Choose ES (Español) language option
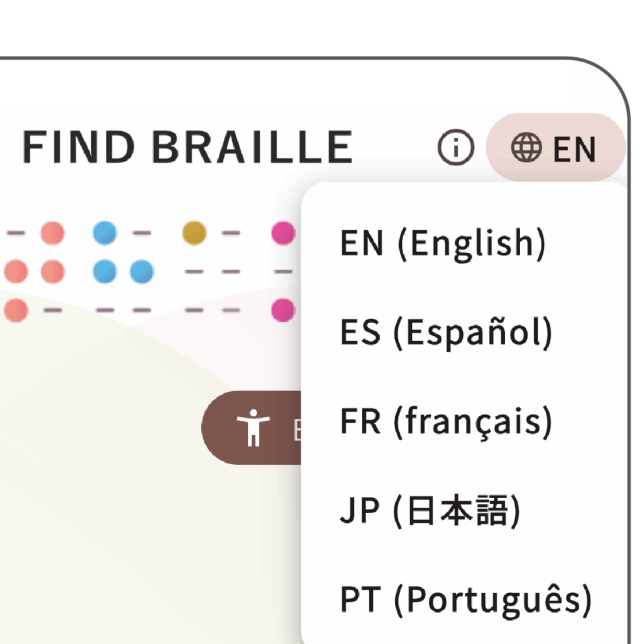The height and width of the screenshot is (644, 644). [445, 331]
